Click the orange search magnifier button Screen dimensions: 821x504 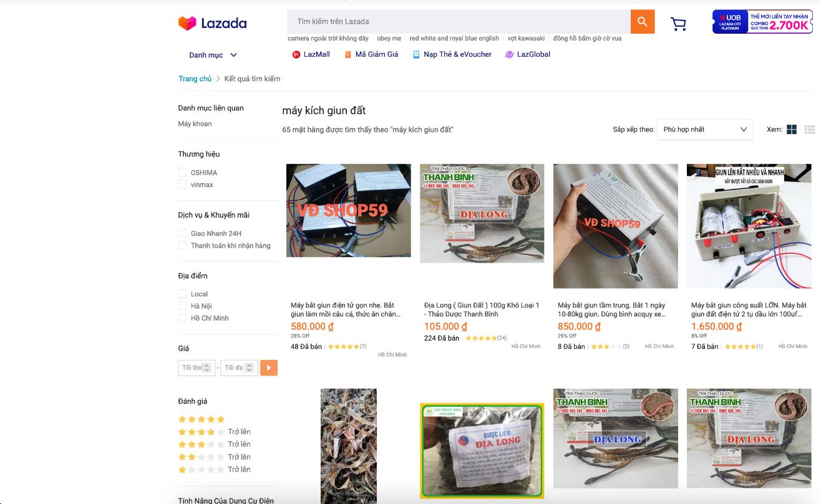pos(643,22)
